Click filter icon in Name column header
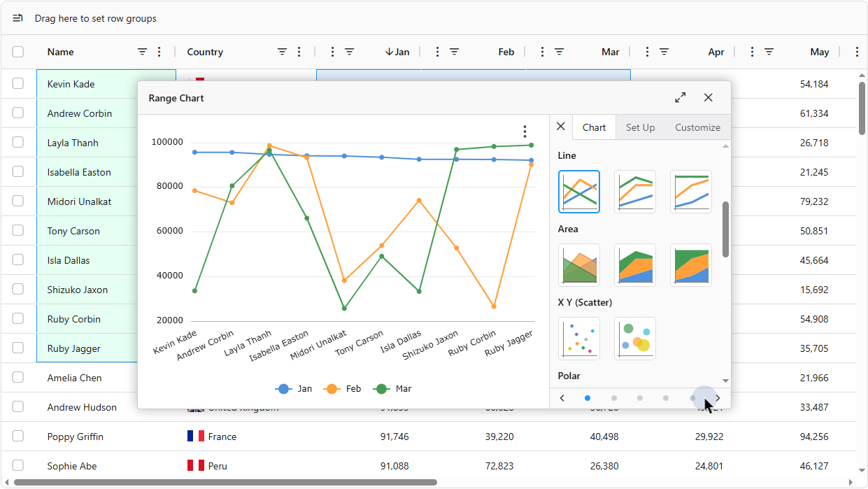The height and width of the screenshot is (489, 868). point(142,52)
